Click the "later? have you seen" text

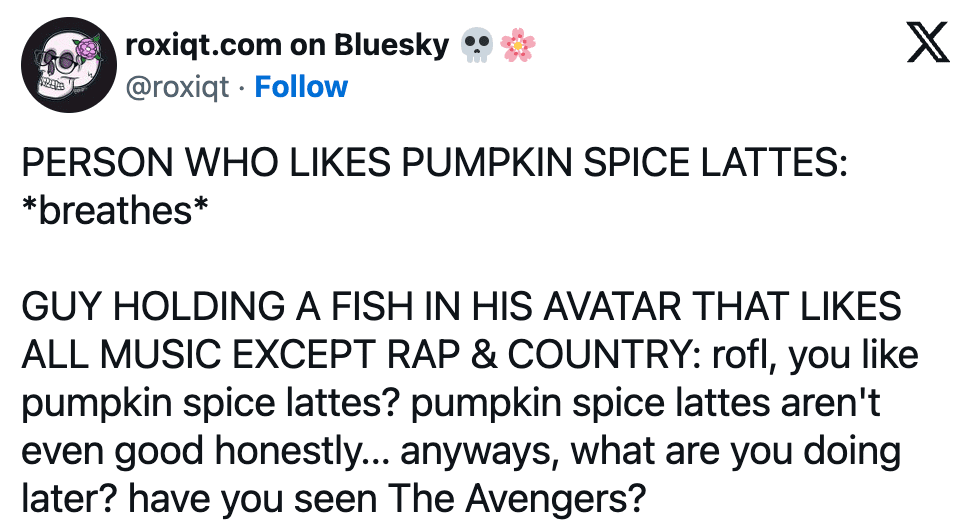pyautogui.click(x=200, y=499)
